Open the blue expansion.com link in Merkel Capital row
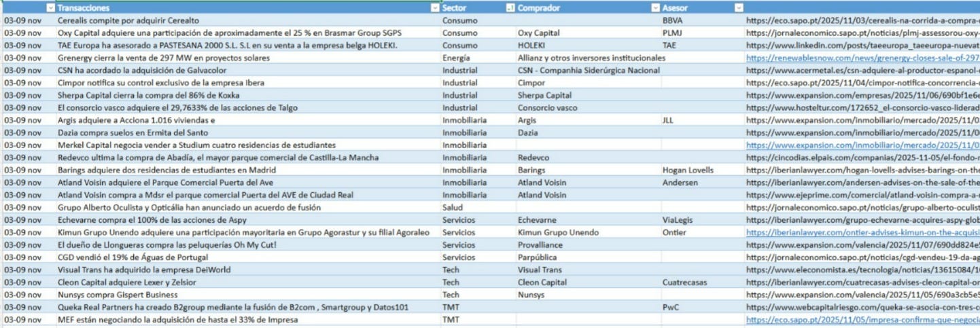The image size is (980, 328). point(862,145)
